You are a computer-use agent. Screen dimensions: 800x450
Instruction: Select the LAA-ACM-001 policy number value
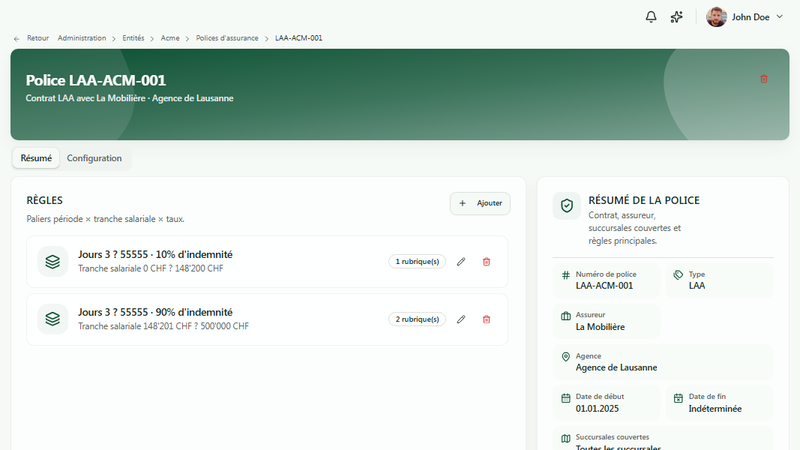(x=604, y=286)
